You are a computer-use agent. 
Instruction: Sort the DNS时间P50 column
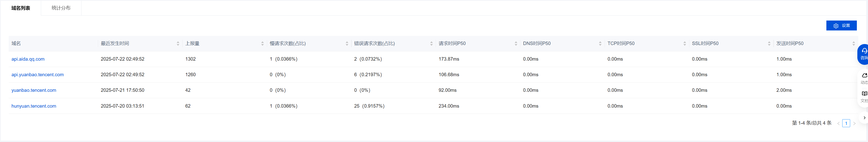pos(600,44)
